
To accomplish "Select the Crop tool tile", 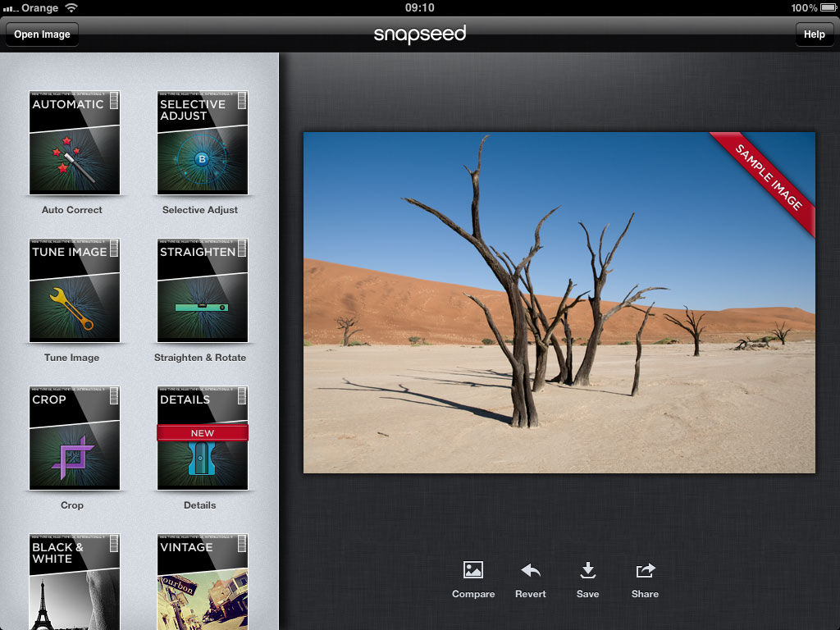I will [75, 438].
